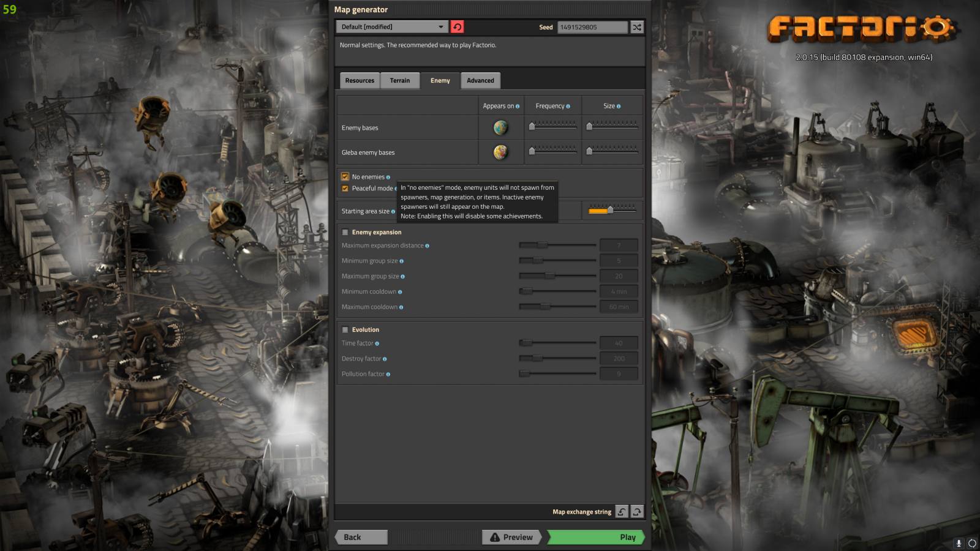Click the Starting area size info icon
980x551 pixels.
pyautogui.click(x=393, y=212)
